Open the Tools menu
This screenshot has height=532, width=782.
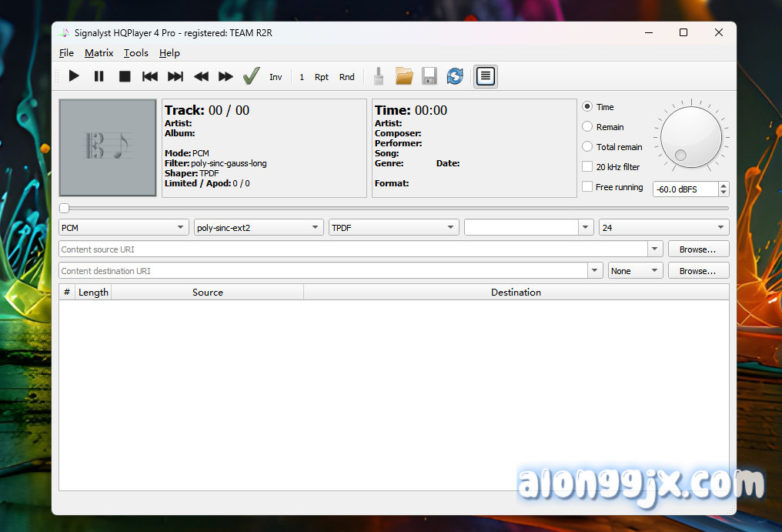pyautogui.click(x=136, y=53)
